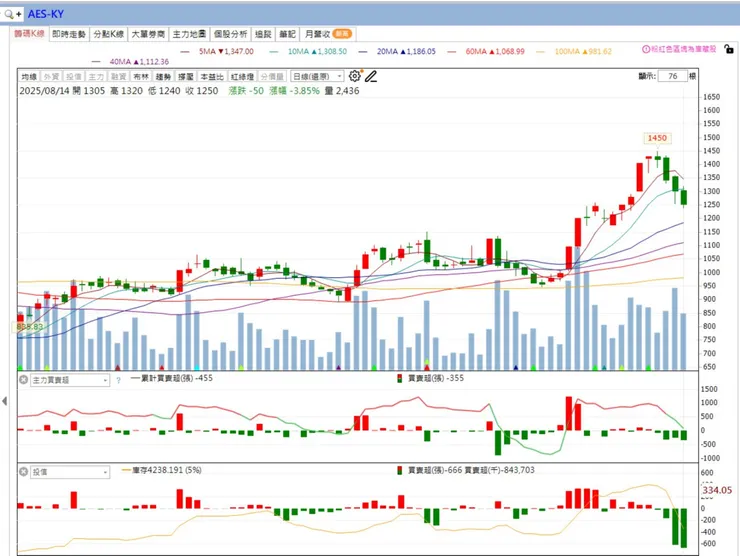Click the question mark help icon
Viewport: 740px width, 556px height.
(118, 380)
